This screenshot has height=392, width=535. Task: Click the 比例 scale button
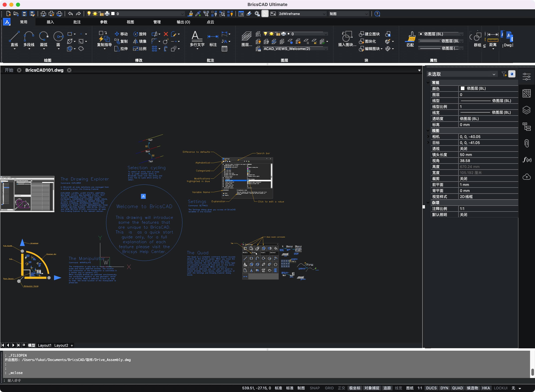click(x=140, y=49)
